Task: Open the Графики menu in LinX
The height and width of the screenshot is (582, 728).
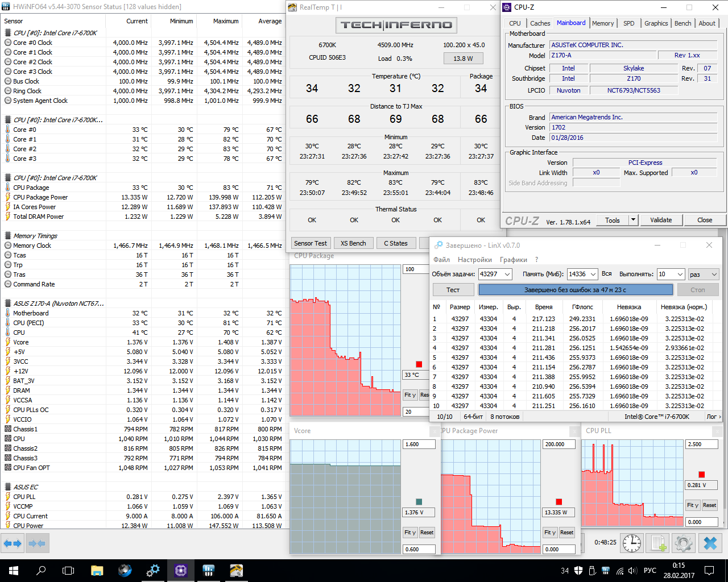Action: coord(514,260)
